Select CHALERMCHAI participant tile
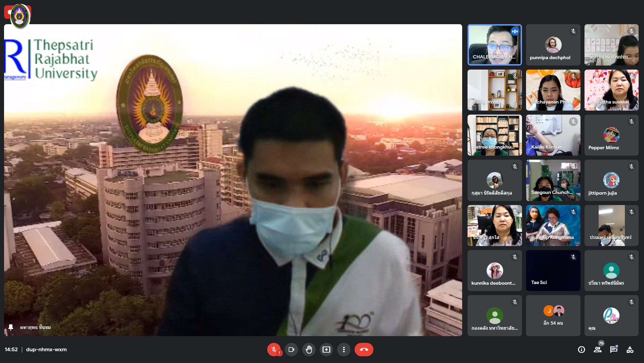This screenshot has width=644, height=363. point(494,45)
